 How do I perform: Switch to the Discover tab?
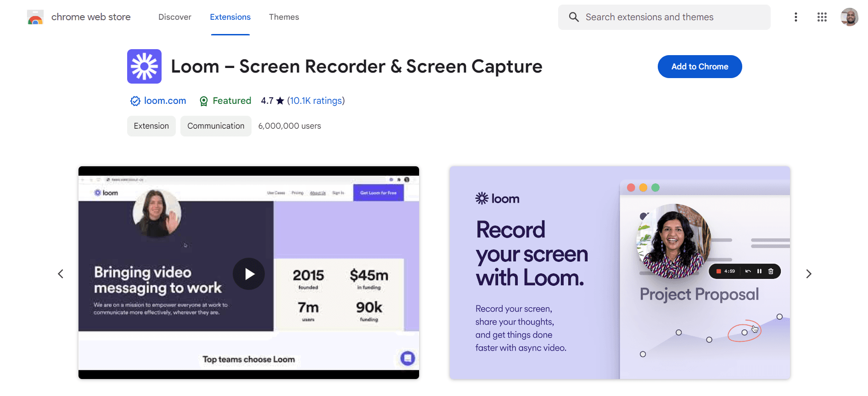tap(174, 17)
